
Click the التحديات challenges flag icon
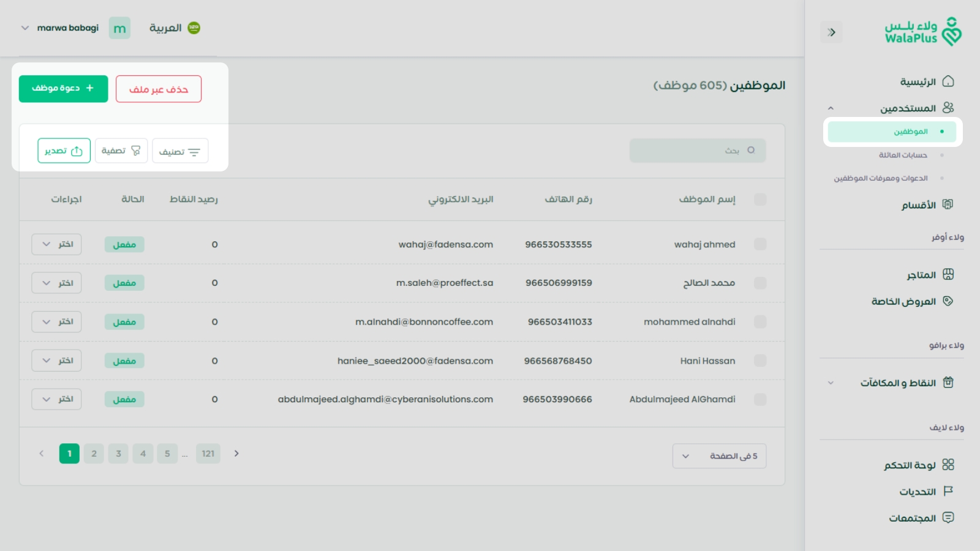click(x=948, y=491)
